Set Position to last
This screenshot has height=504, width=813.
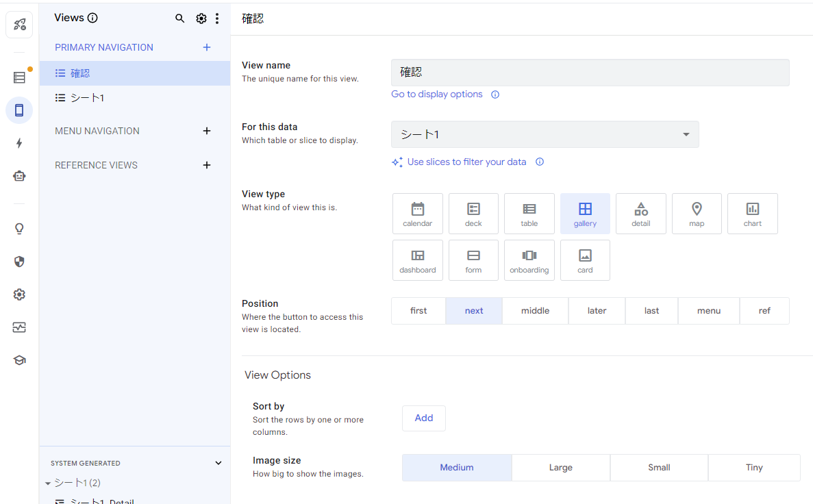[x=651, y=310]
